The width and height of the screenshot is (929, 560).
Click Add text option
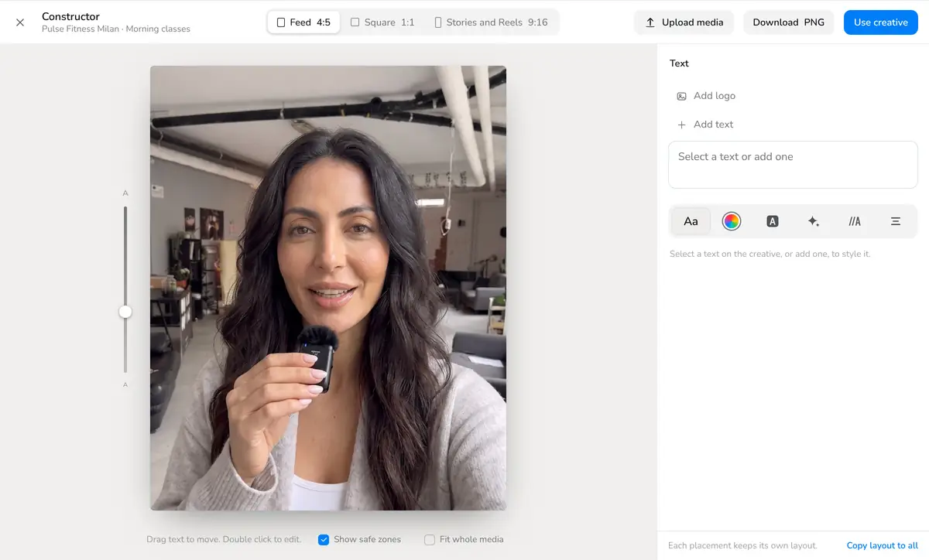pyautogui.click(x=704, y=125)
